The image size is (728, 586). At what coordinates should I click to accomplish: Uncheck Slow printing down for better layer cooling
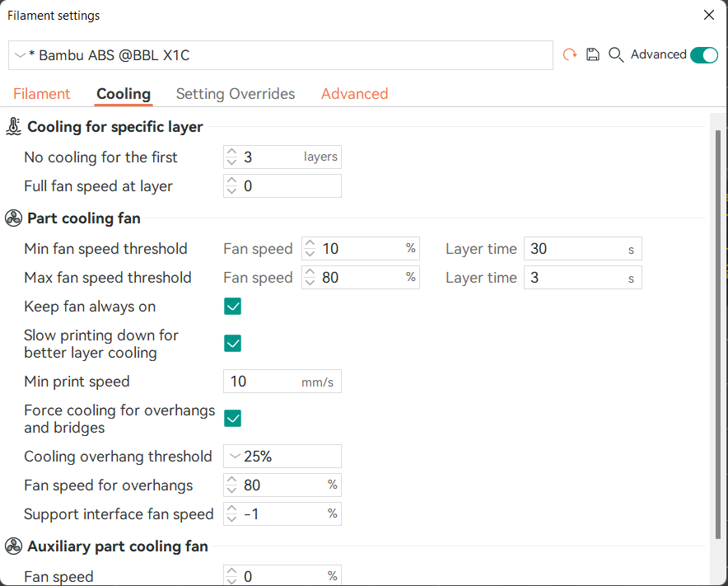[232, 343]
